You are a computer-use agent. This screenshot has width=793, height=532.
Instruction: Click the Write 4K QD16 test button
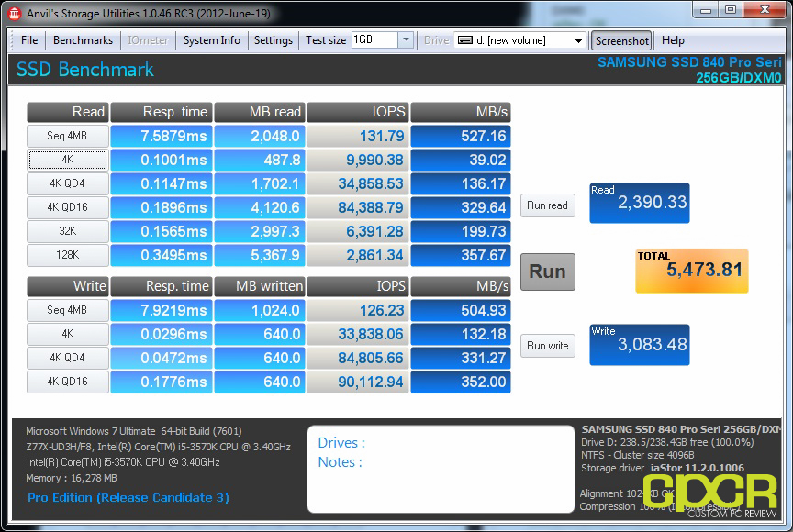pyautogui.click(x=67, y=382)
